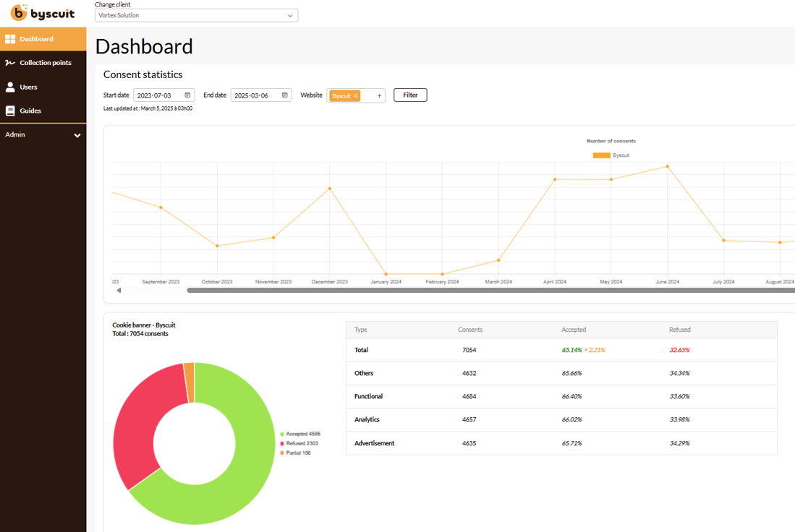Toggle the Refused 2303 legend entry
The image size is (795, 532).
[299, 443]
